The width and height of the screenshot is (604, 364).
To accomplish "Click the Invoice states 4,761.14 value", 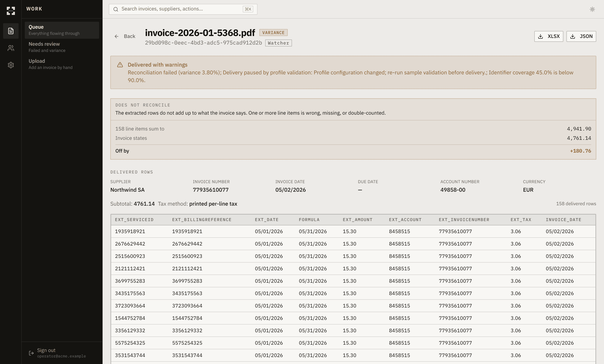I will pyautogui.click(x=579, y=138).
